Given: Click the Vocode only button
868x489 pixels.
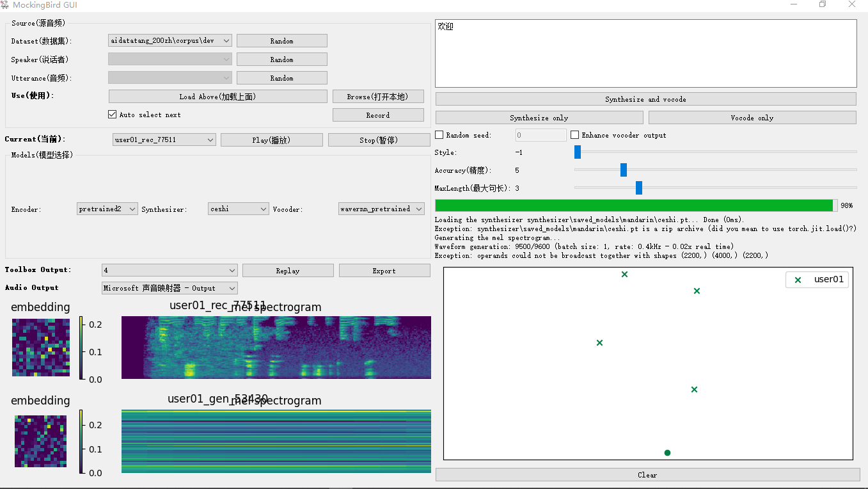Looking at the screenshot, I should pos(752,118).
